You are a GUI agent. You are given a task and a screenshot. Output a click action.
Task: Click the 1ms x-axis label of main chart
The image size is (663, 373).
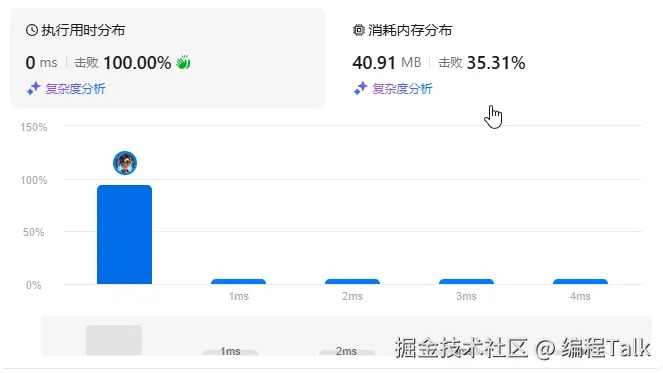click(238, 296)
